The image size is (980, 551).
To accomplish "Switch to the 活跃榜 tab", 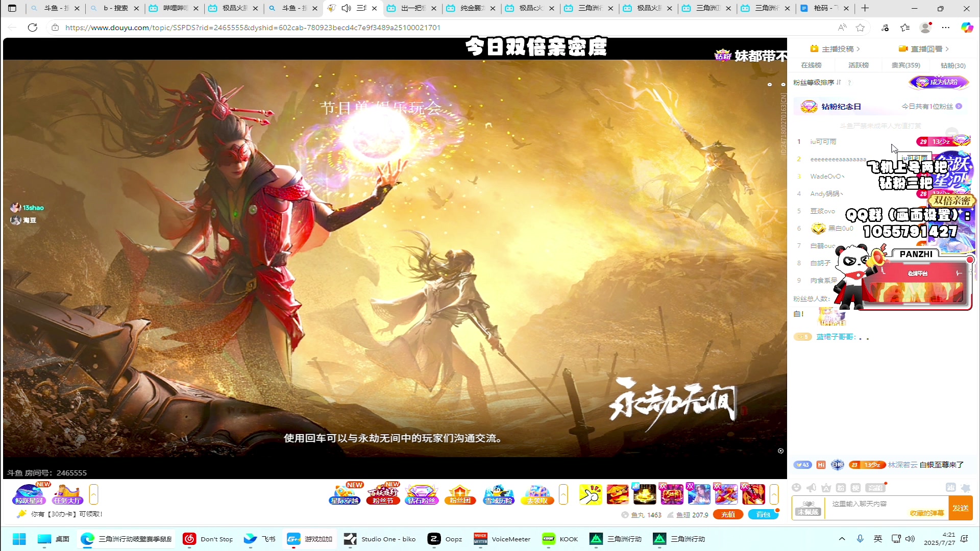I will [859, 65].
